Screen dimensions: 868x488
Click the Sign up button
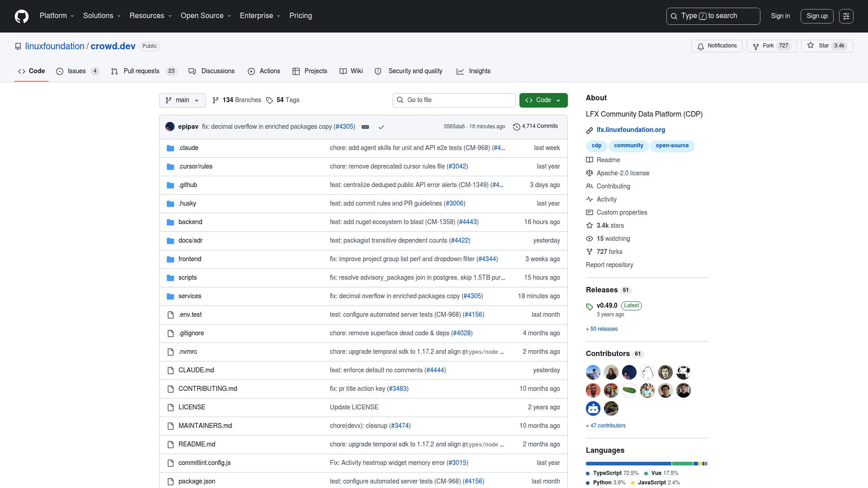817,16
